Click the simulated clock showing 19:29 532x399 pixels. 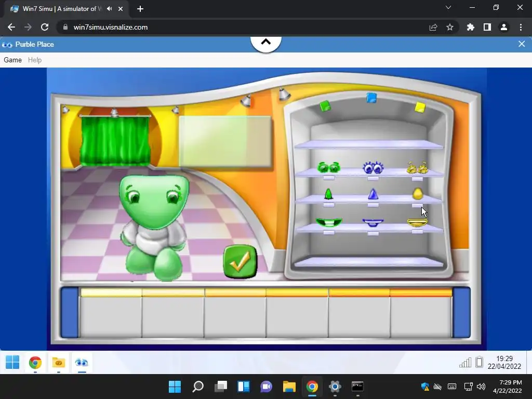(504, 362)
